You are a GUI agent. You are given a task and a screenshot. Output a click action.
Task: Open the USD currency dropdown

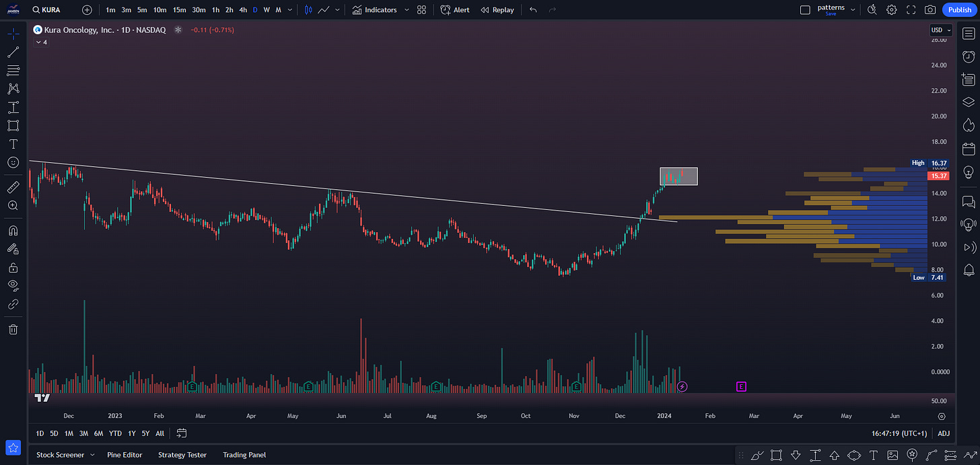pyautogui.click(x=941, y=30)
